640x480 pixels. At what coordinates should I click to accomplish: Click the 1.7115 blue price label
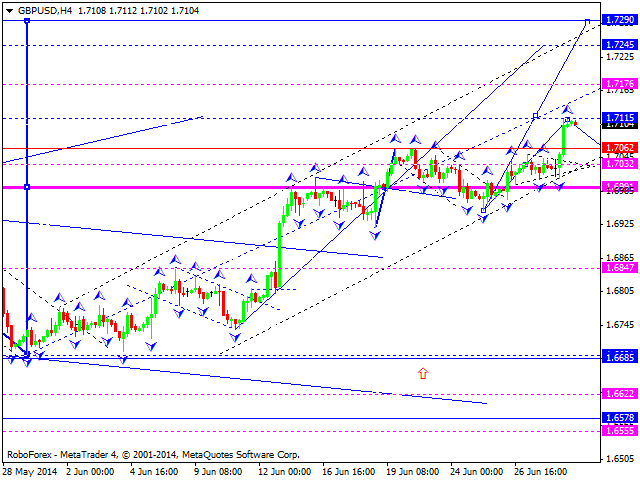tap(620, 117)
